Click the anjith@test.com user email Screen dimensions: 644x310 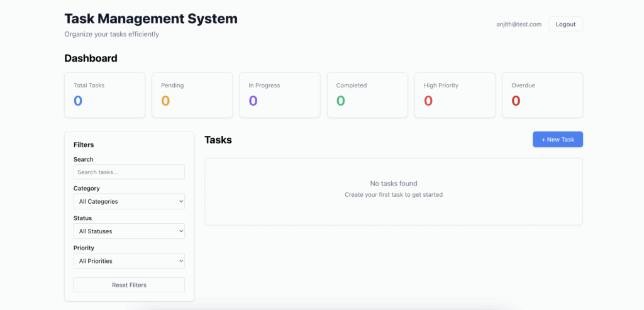click(518, 25)
